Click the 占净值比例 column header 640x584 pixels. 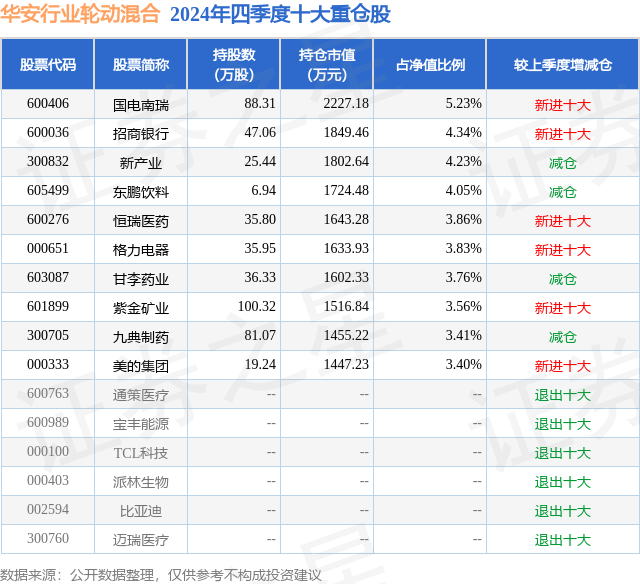[x=430, y=64]
